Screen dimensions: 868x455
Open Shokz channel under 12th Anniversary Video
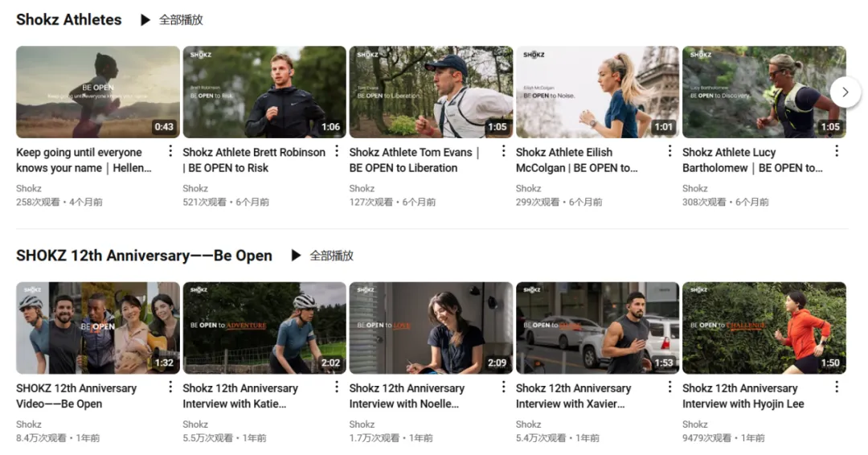pyautogui.click(x=29, y=424)
